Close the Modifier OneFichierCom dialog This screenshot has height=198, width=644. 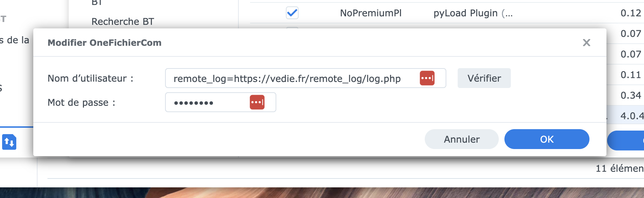(587, 43)
